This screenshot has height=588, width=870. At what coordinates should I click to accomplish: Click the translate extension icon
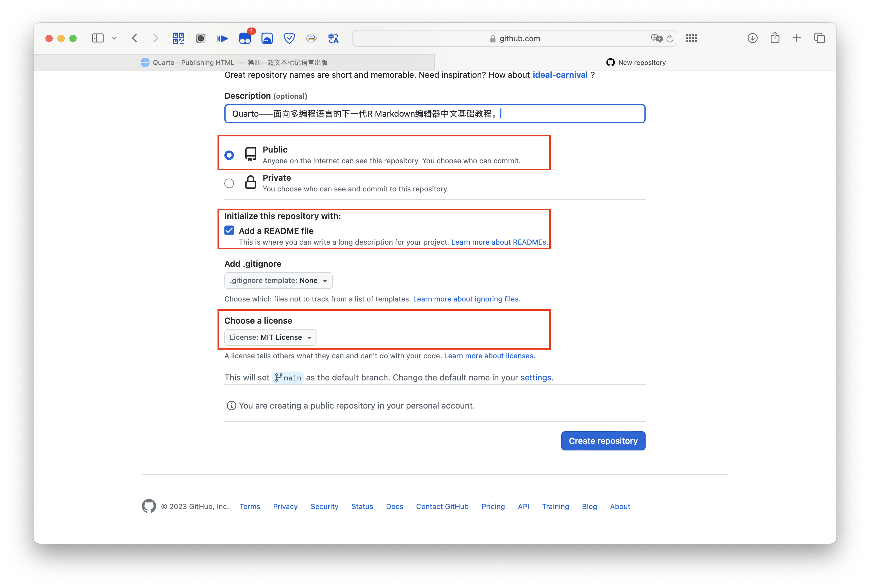point(333,38)
